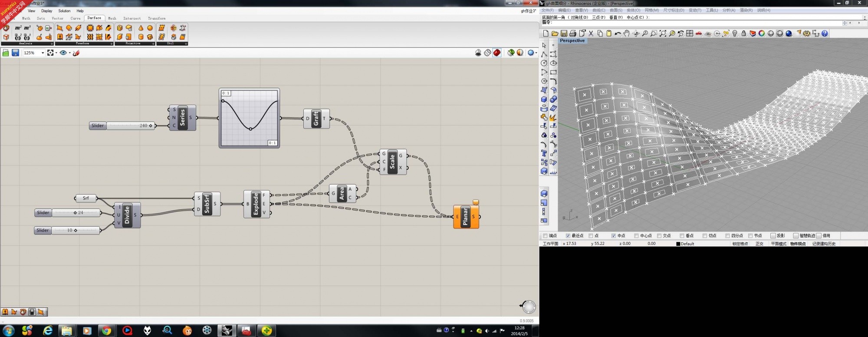Click the eye named-views icon in Grasshopper
This screenshot has width=868, height=337.
[x=63, y=53]
